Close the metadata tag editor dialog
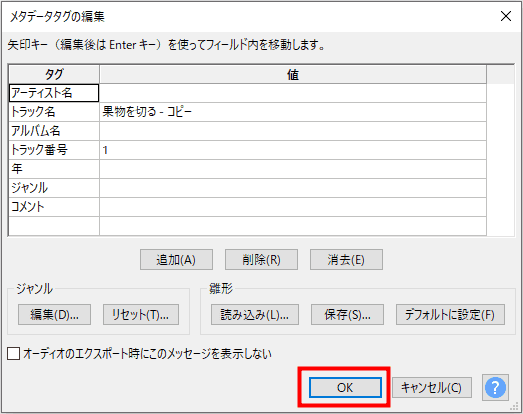This screenshot has height=414, width=523. [x=506, y=16]
